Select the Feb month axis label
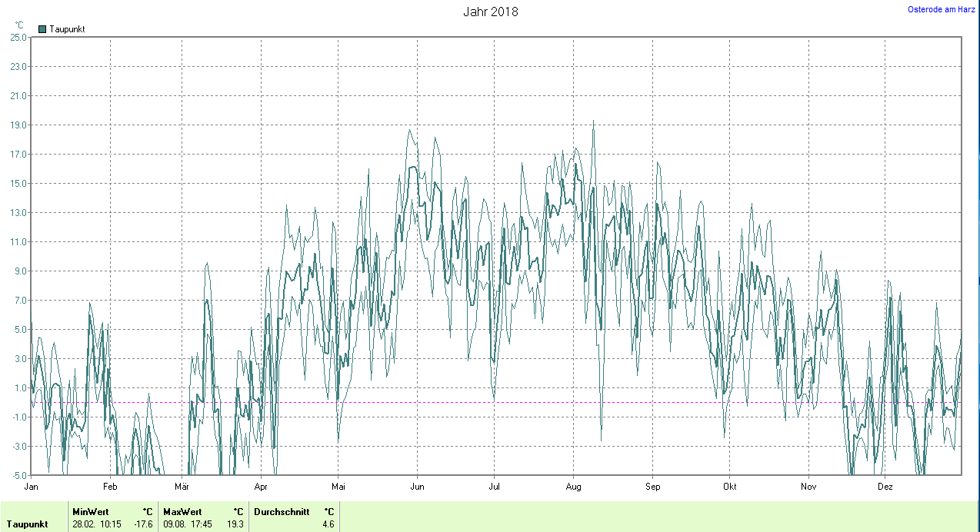This screenshot has height=532, width=980. [x=110, y=487]
